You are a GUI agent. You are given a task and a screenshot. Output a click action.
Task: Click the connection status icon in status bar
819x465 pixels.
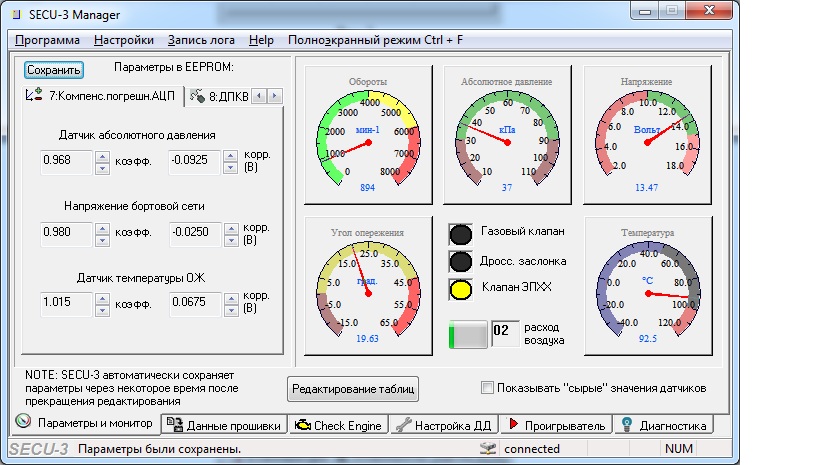[487, 449]
